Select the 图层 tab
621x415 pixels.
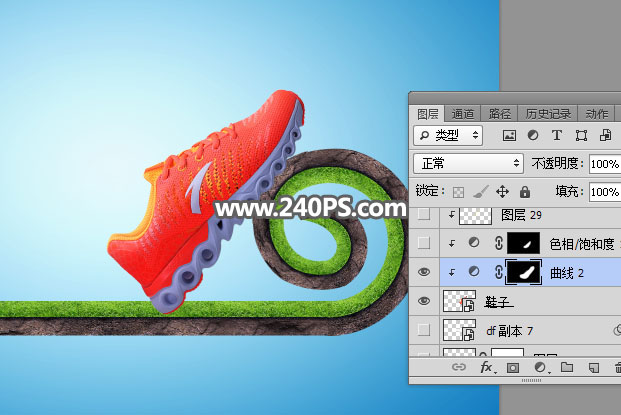(427, 114)
